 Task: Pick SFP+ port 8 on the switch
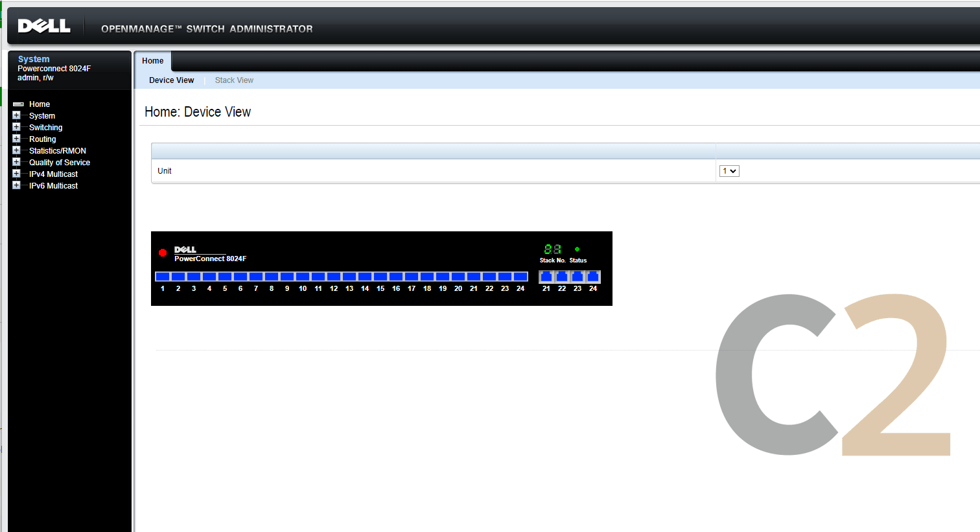pyautogui.click(x=272, y=277)
